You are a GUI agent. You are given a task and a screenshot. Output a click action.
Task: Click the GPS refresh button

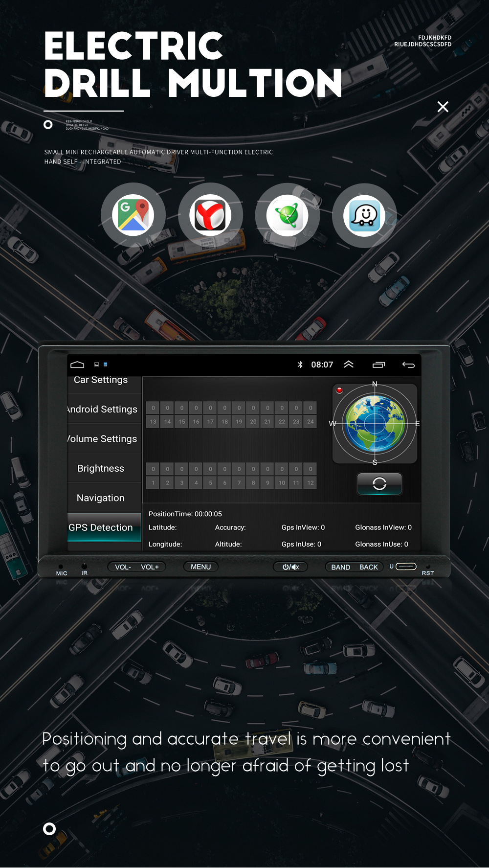[x=379, y=484]
